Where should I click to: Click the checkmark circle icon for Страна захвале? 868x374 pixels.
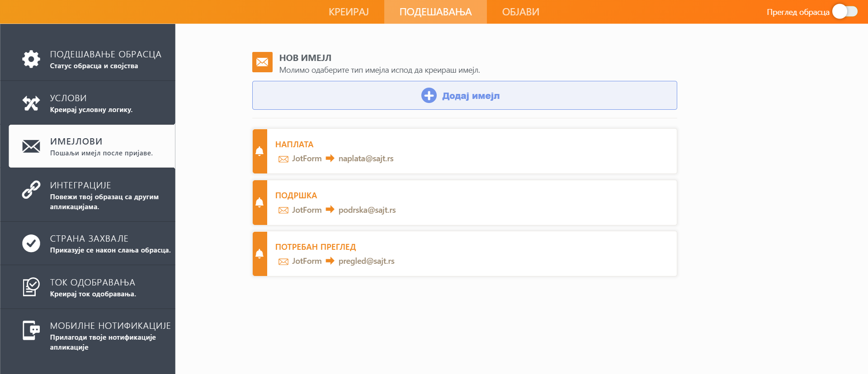pos(31,243)
